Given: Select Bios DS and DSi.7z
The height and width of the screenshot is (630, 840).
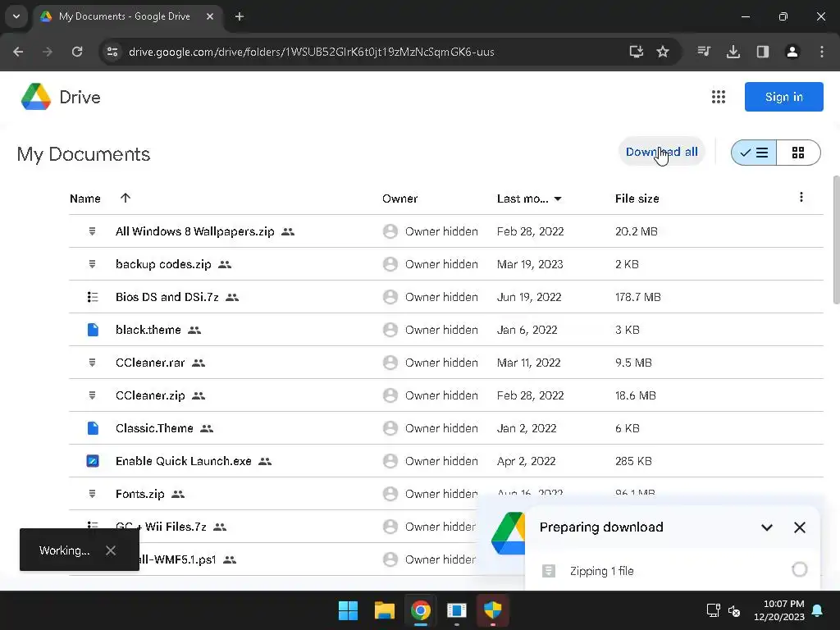Looking at the screenshot, I should tap(167, 297).
